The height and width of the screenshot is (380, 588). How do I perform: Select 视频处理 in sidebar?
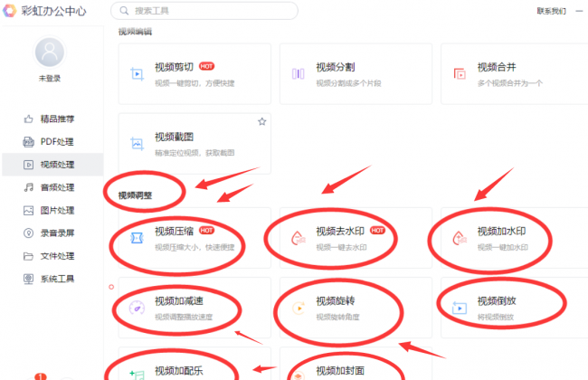coord(52,165)
